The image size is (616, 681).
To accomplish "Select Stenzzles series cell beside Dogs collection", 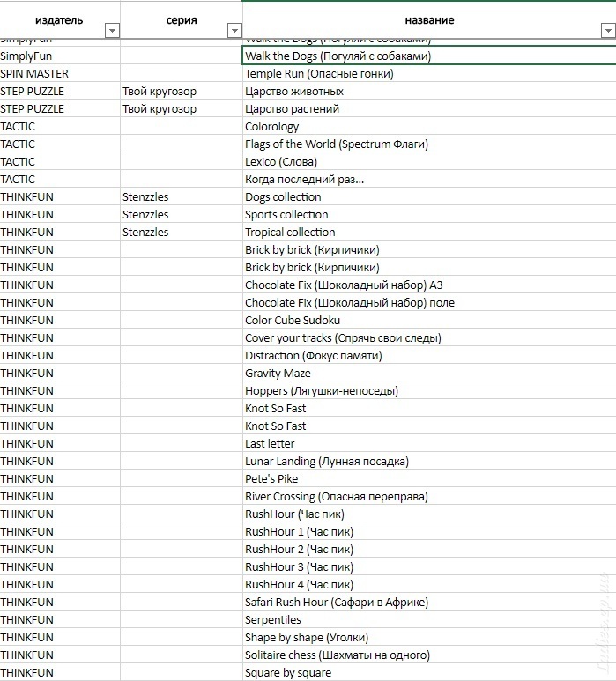I will coord(182,196).
